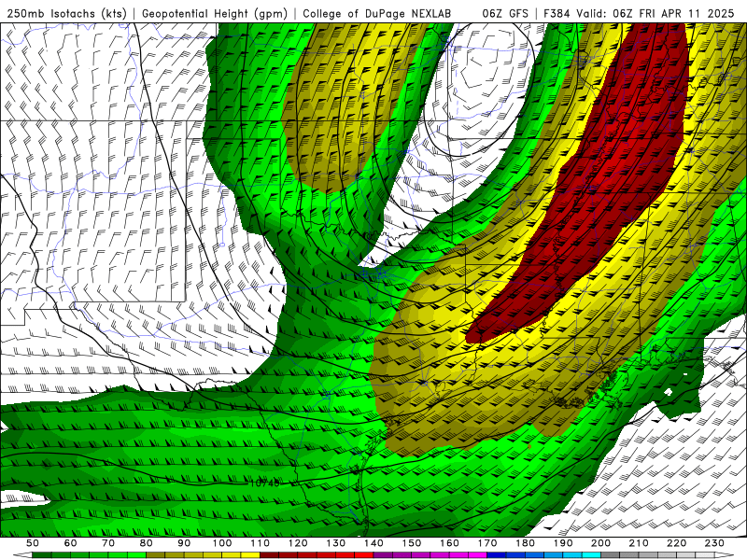Pick the darkest green swatch on the color bar

[x=42, y=555]
